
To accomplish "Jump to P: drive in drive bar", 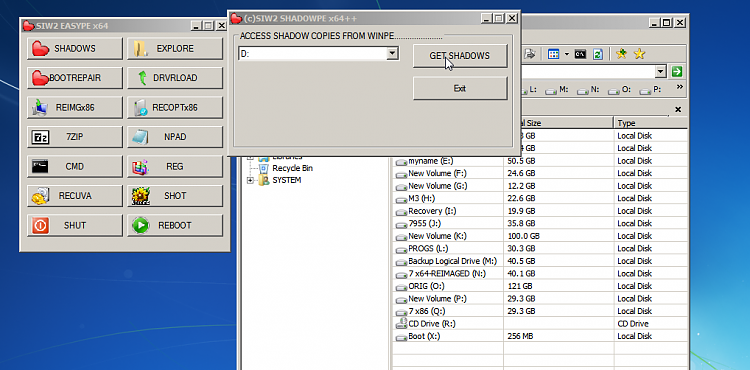I will 651,89.
